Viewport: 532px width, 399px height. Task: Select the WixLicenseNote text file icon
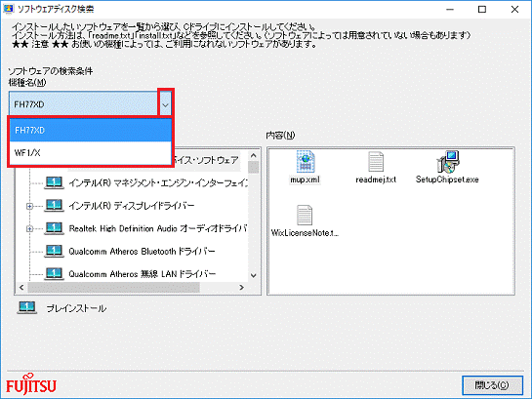(x=305, y=215)
